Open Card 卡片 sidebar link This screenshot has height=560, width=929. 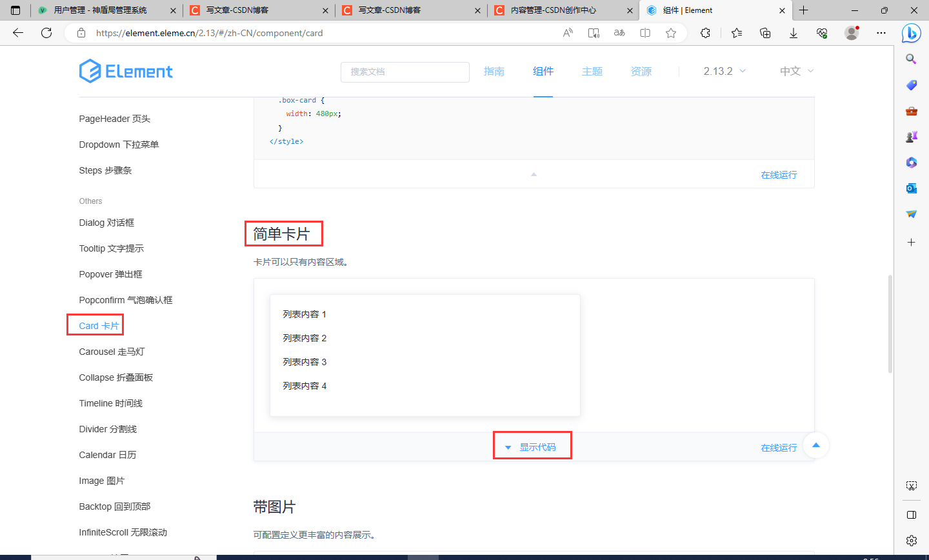tap(99, 326)
